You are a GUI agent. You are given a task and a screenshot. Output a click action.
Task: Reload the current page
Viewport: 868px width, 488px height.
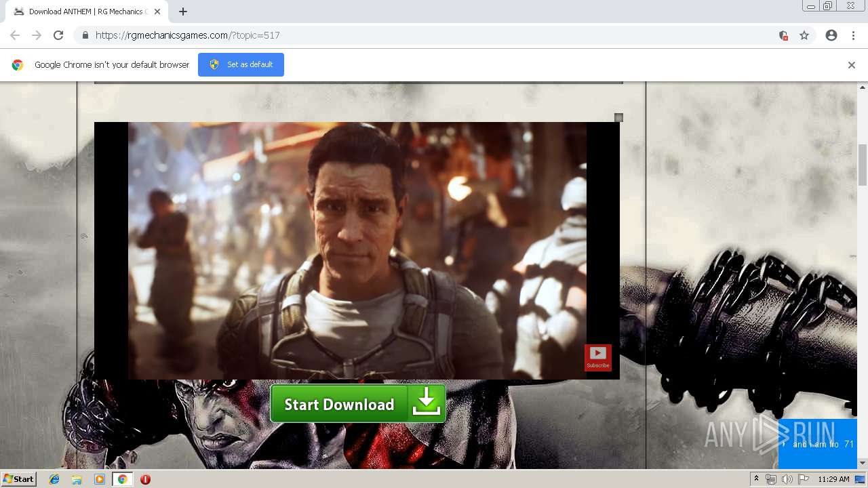click(x=58, y=35)
